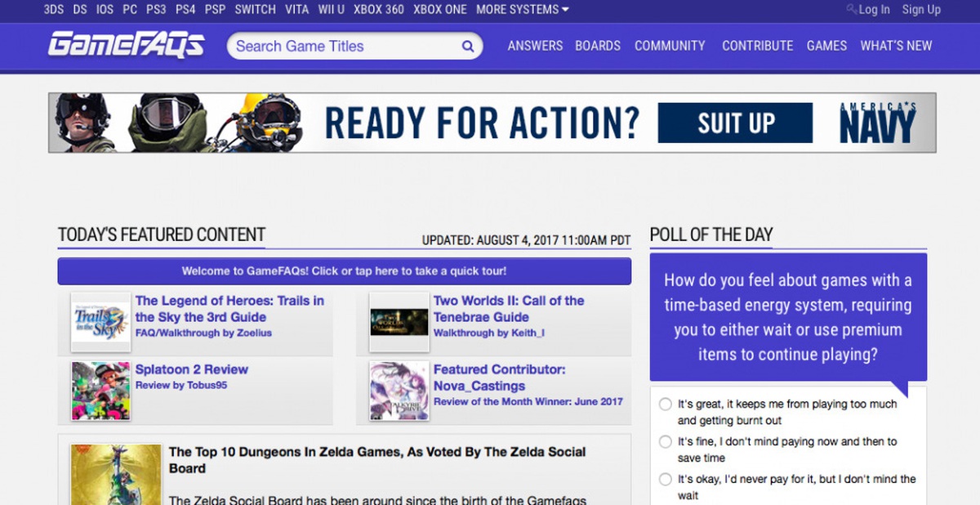The width and height of the screenshot is (980, 505).
Task: Click "Review by Tobus95" text
Action: click(x=181, y=385)
